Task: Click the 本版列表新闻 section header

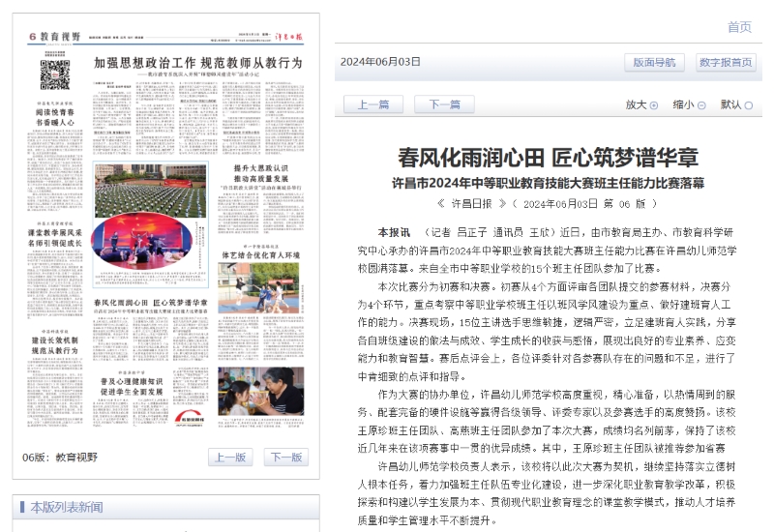Action: click(66, 507)
